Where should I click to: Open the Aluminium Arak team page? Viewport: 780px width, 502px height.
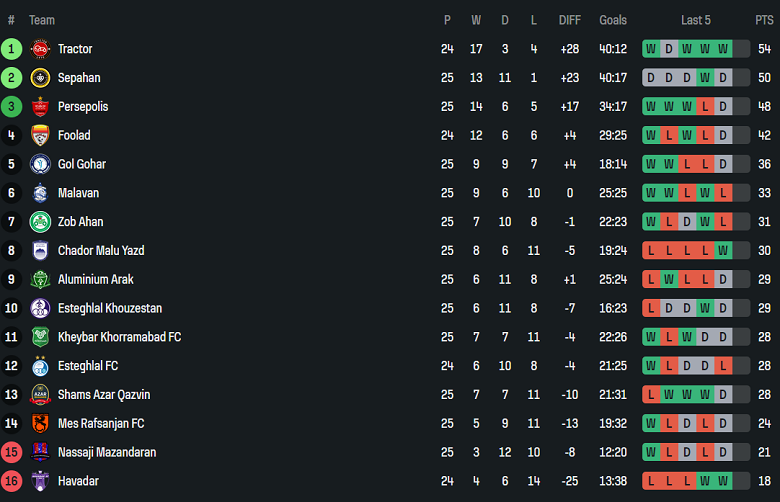pos(95,280)
